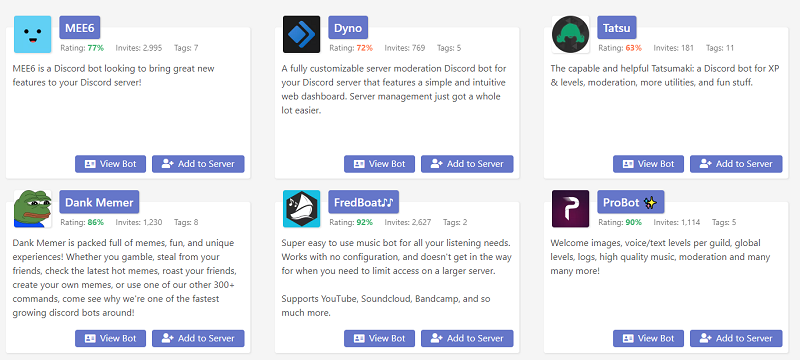View Bot page for Dyno
The width and height of the screenshot is (800, 360).
(x=379, y=164)
